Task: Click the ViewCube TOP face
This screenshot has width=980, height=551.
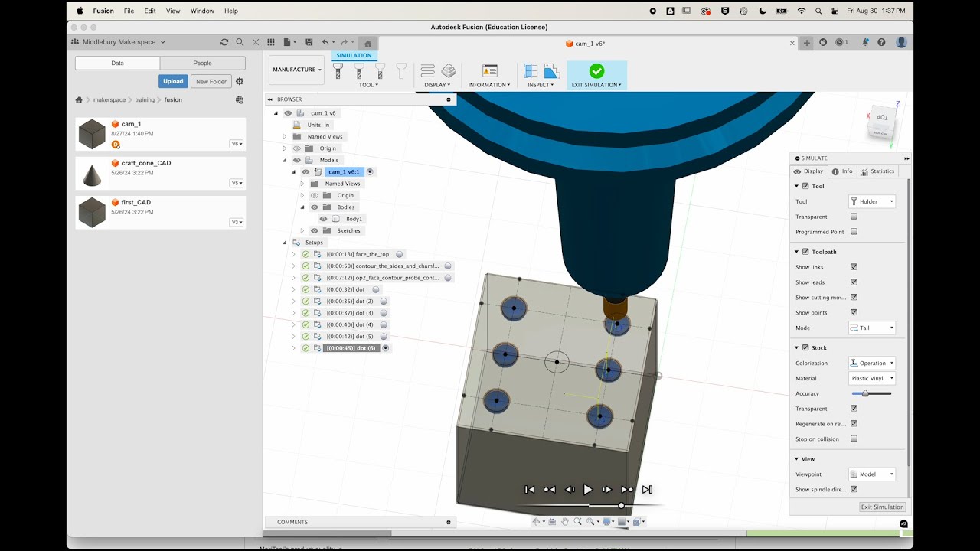Action: (x=882, y=117)
